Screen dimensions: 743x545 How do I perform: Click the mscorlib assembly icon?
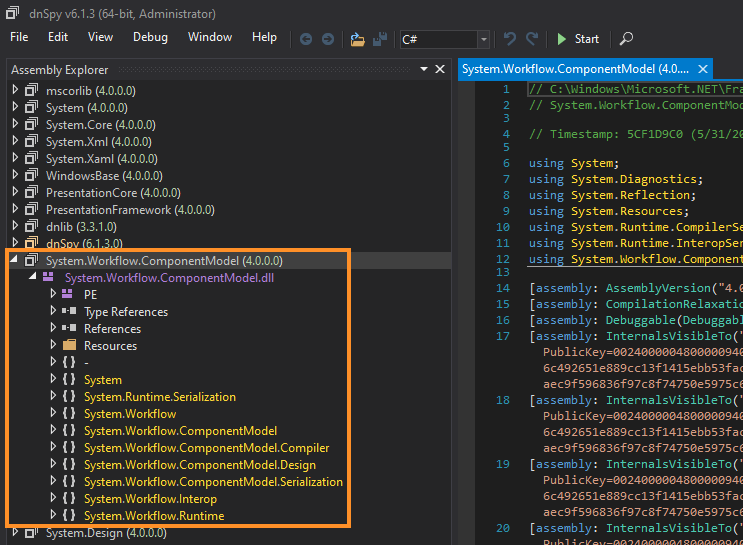(x=32, y=90)
